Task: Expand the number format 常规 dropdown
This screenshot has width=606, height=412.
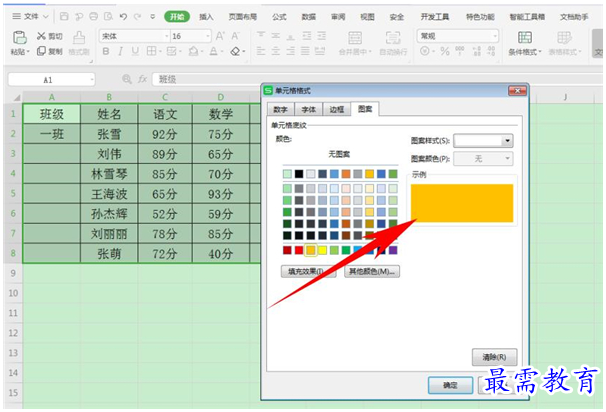Action: click(x=495, y=36)
